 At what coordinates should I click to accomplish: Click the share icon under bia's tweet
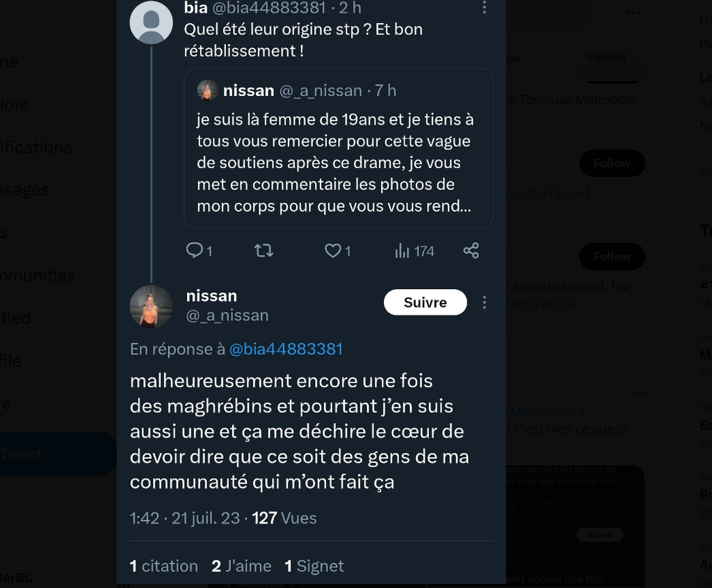click(471, 250)
